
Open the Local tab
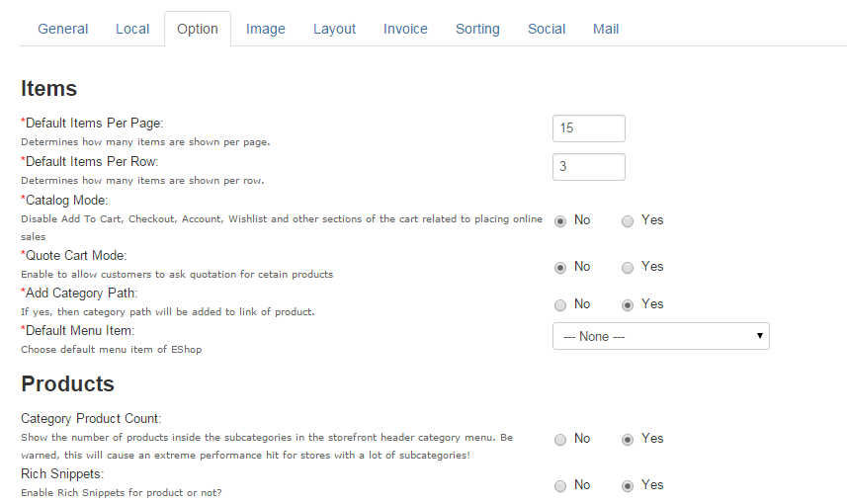pyautogui.click(x=132, y=29)
